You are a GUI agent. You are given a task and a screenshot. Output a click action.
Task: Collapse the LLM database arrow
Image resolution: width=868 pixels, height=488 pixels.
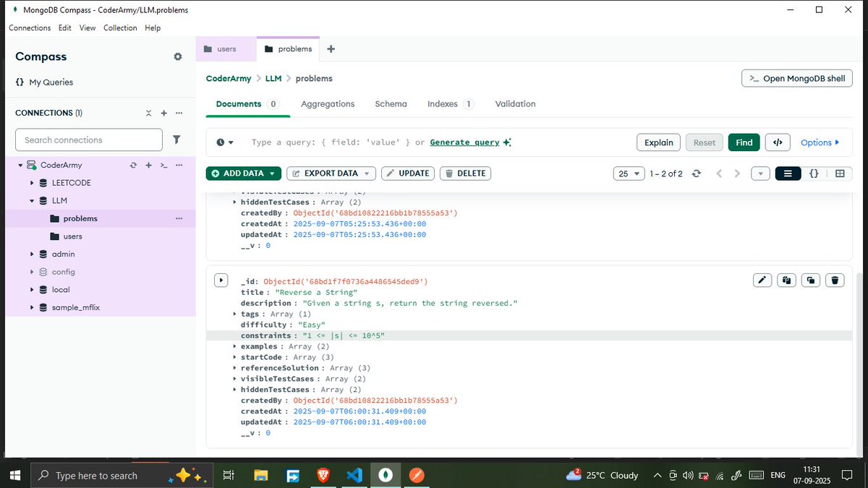32,200
